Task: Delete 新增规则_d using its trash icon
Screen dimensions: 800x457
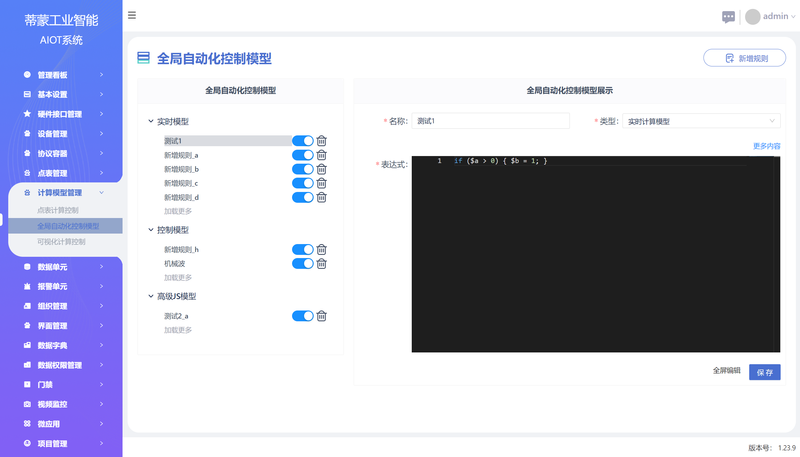Action: click(321, 197)
